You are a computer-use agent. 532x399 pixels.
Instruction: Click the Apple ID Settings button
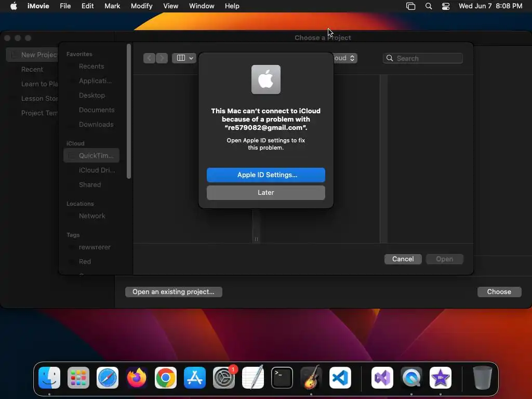[x=266, y=175]
